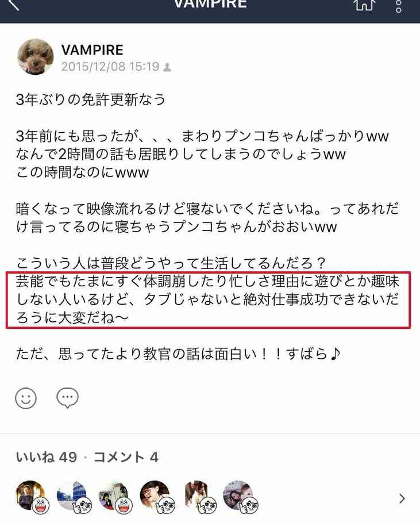
Task: Tap the friends-only visibility person icon
Action: (x=167, y=67)
